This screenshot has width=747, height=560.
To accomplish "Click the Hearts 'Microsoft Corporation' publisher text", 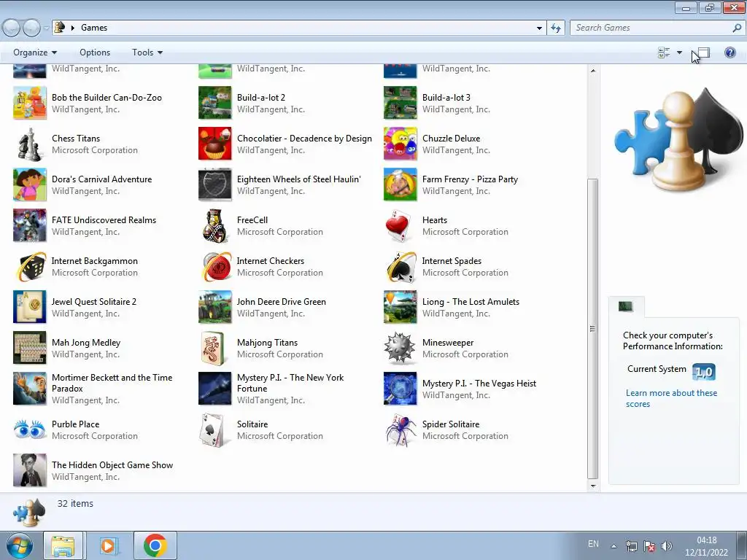I will 465,232.
